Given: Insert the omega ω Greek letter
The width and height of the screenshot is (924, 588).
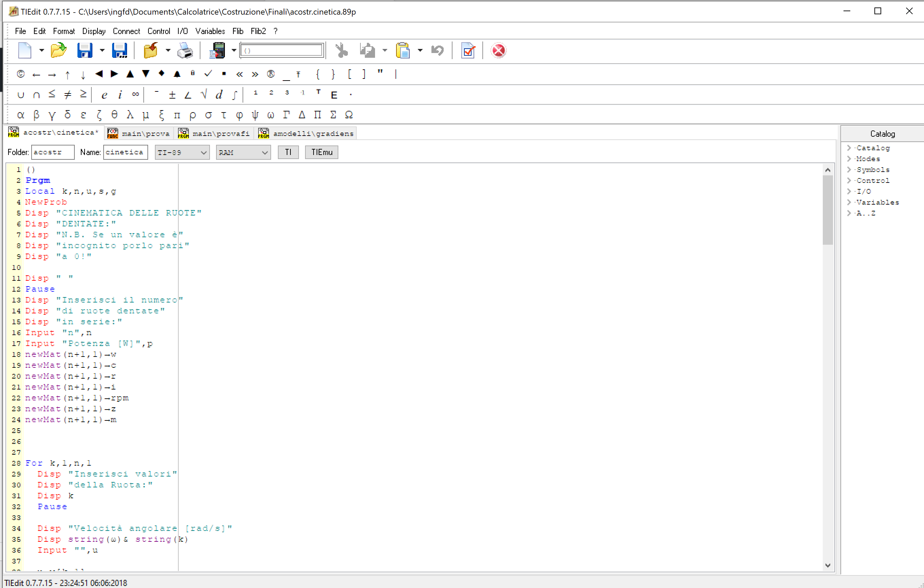Looking at the screenshot, I should [x=270, y=115].
